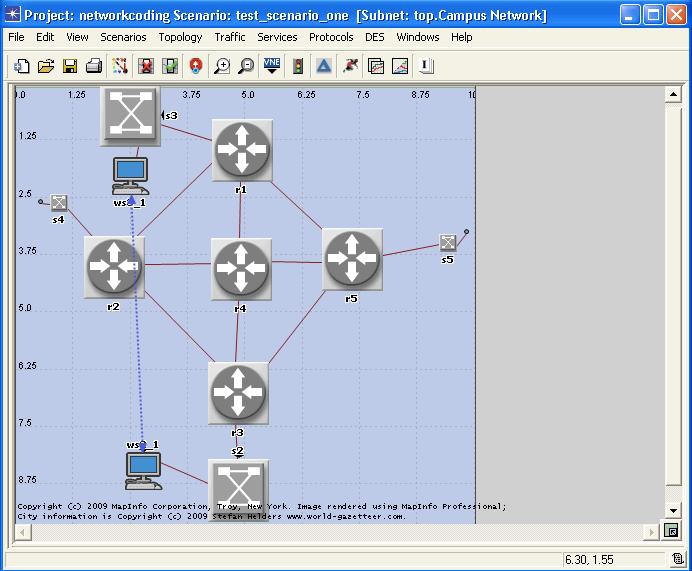Select router r3 node

click(x=238, y=393)
